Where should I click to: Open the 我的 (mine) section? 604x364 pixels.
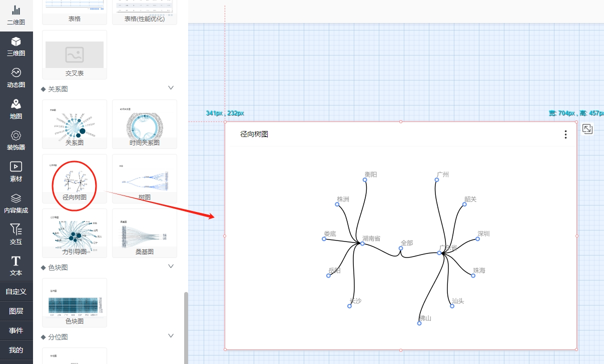[16, 350]
